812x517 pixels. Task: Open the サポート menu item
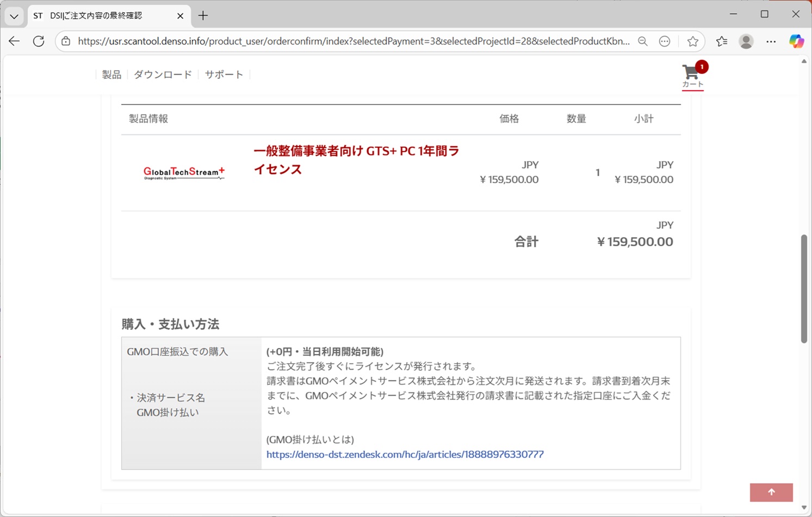click(224, 74)
